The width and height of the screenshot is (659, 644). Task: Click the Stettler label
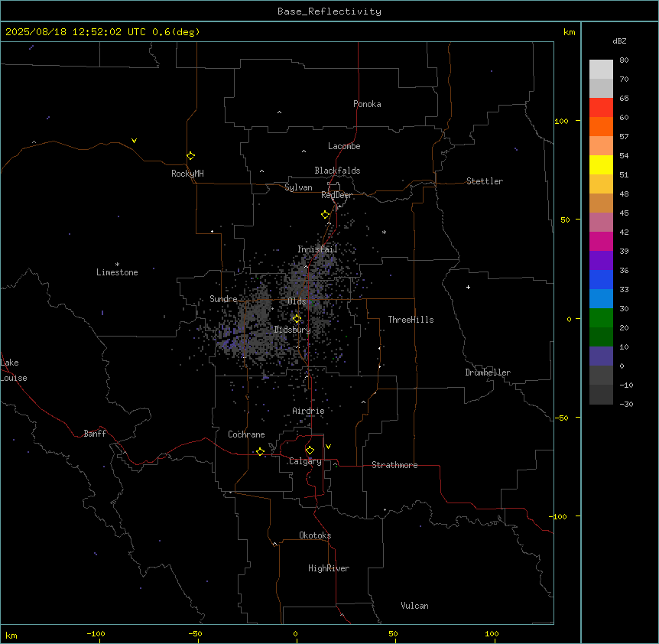pyautogui.click(x=485, y=181)
